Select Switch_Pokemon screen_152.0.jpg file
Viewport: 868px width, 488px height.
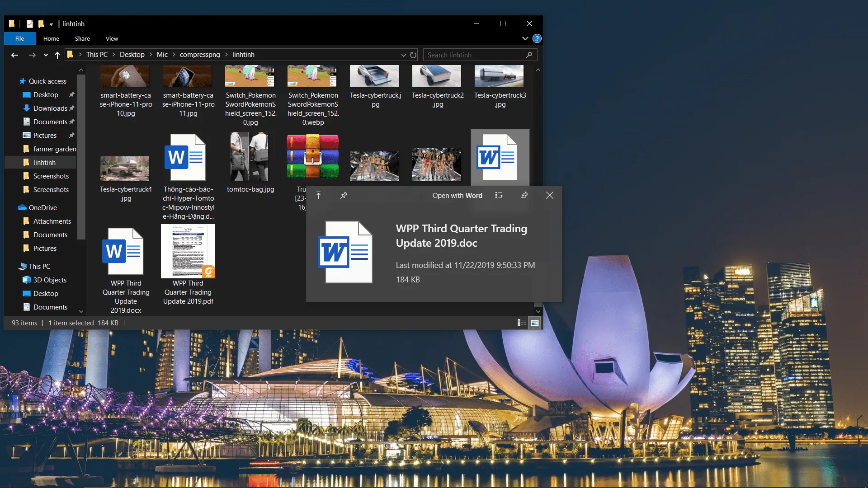[250, 96]
